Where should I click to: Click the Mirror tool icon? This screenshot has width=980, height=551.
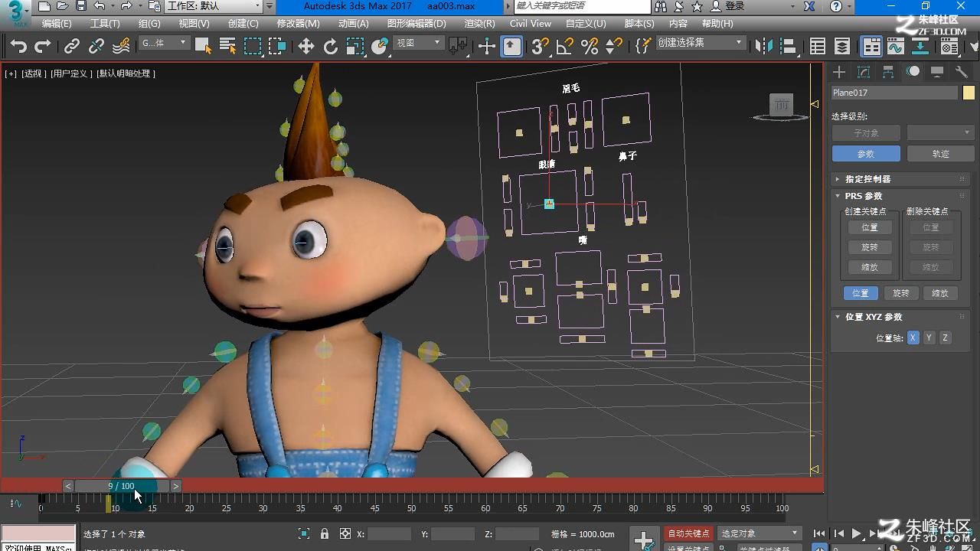pyautogui.click(x=764, y=47)
